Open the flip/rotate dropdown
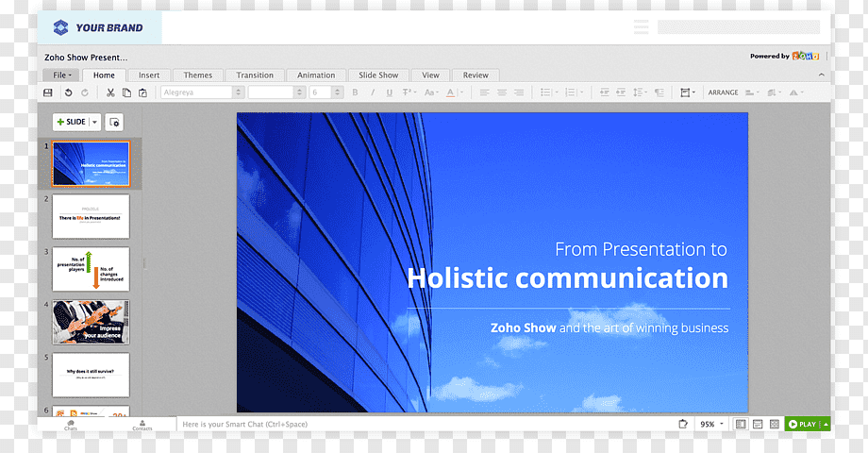 tap(796, 92)
